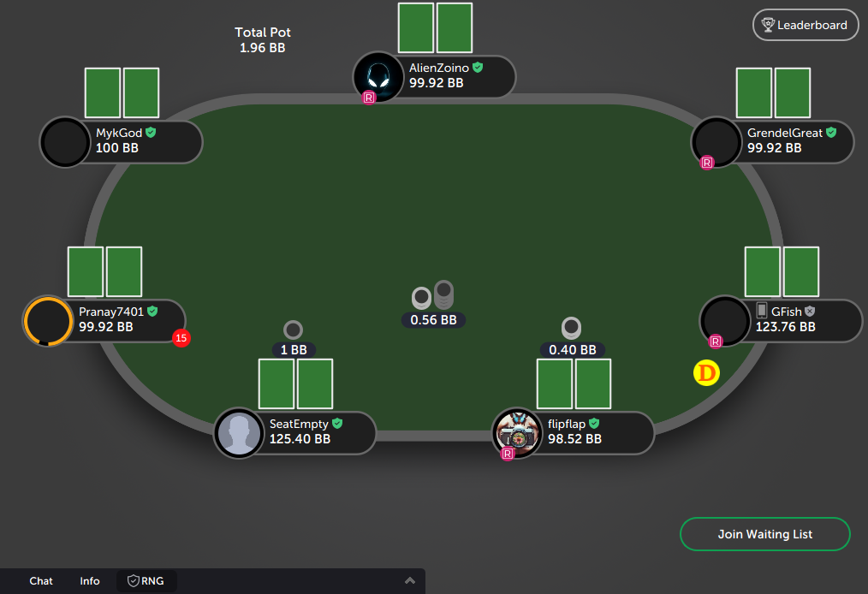
Task: Click the grey shield badge beside GFish's name
Action: point(809,311)
